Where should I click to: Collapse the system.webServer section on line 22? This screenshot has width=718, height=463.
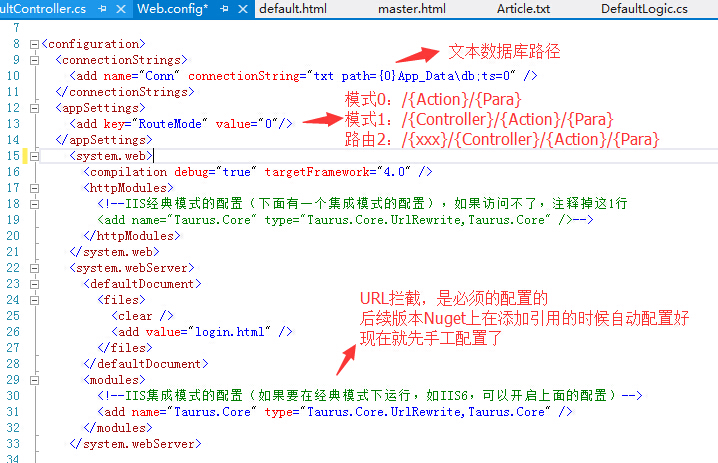click(x=34, y=268)
